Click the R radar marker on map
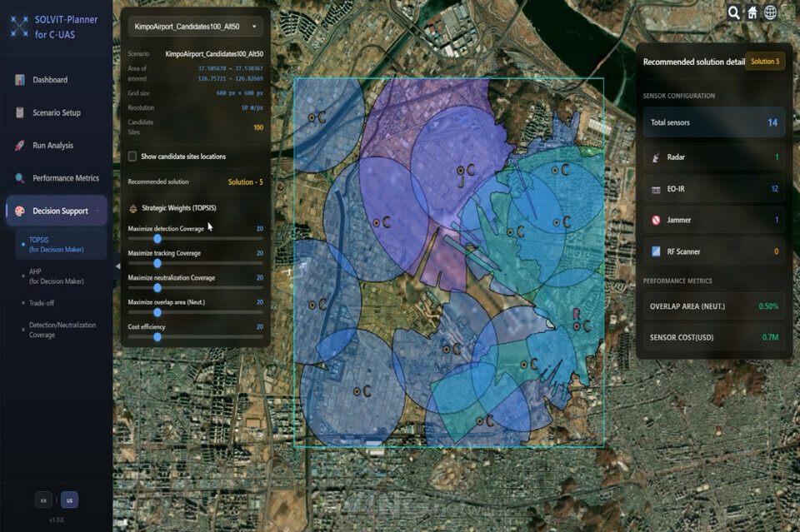Screen dimensions: 800x532 [577, 314]
